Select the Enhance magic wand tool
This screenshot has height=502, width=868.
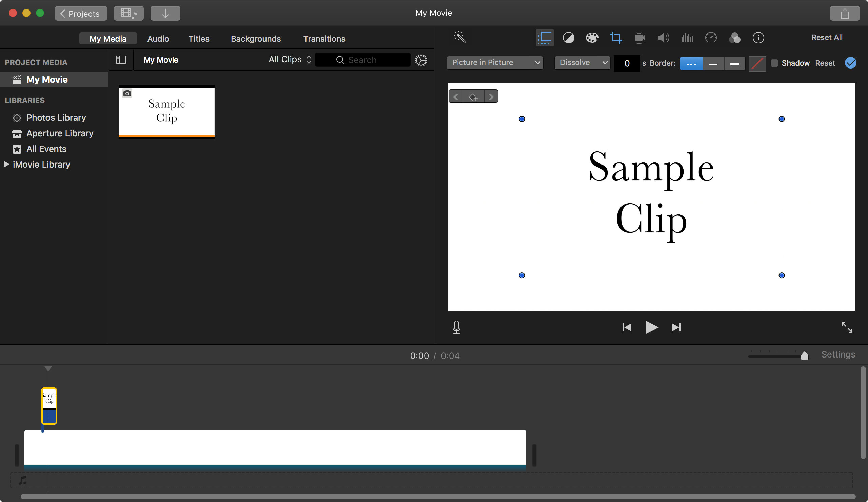tap(460, 38)
